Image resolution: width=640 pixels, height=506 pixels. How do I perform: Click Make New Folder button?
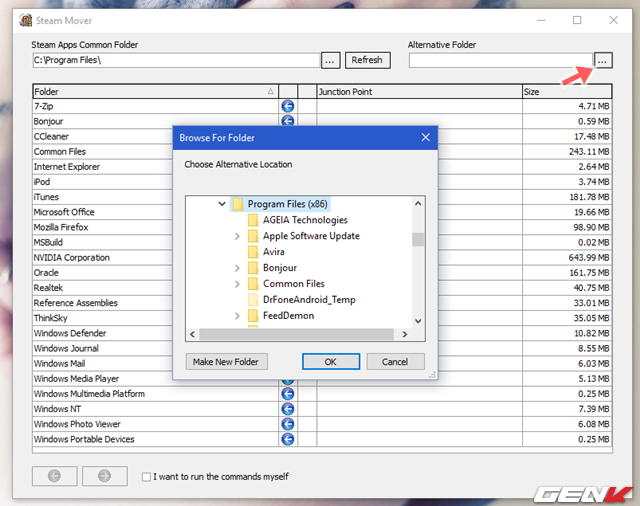pyautogui.click(x=227, y=362)
